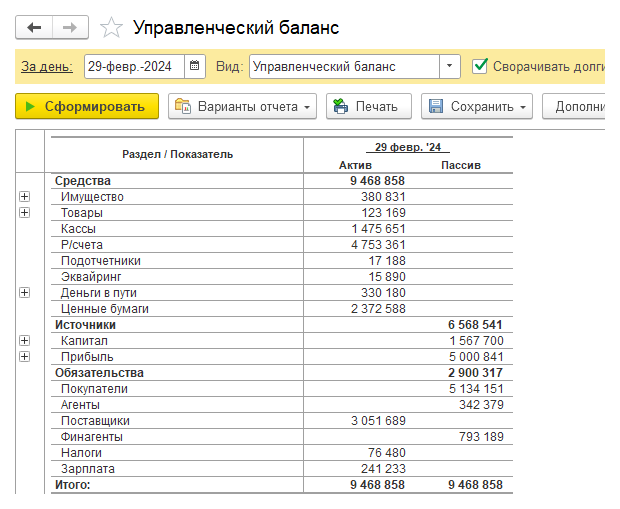
Task: Click the Актив column header
Action: tap(355, 165)
